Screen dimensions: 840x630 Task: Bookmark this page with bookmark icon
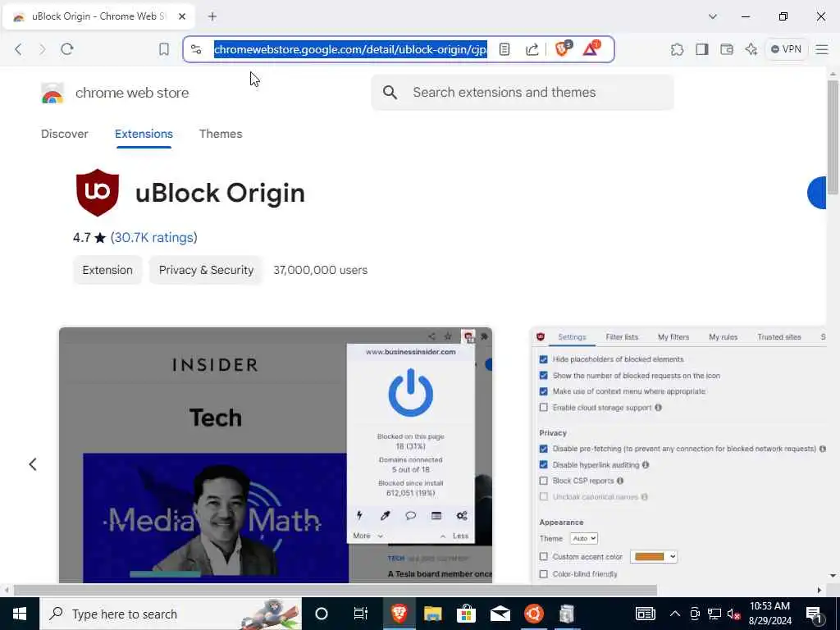(164, 49)
